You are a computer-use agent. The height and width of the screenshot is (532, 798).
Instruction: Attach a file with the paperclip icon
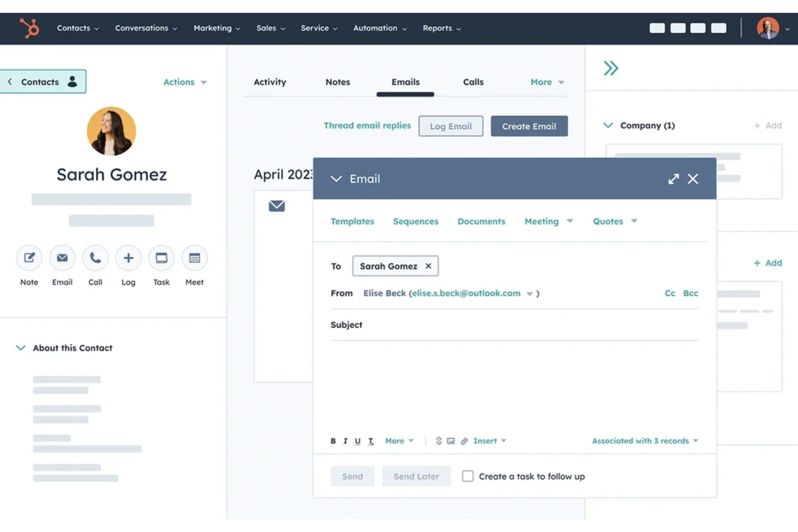[464, 440]
